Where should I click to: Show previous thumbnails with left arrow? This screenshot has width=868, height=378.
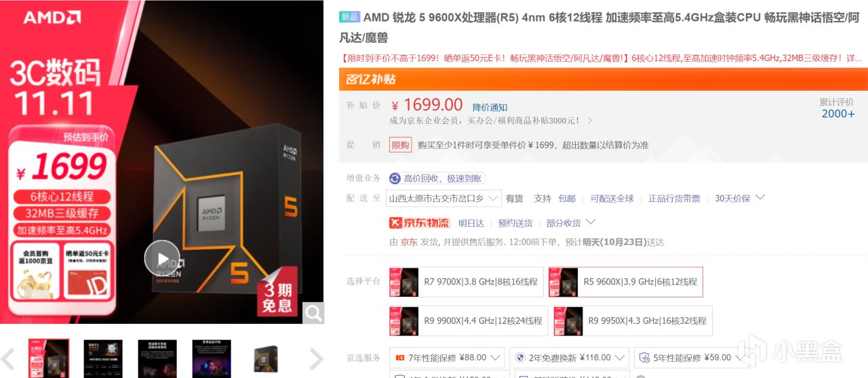coord(8,358)
